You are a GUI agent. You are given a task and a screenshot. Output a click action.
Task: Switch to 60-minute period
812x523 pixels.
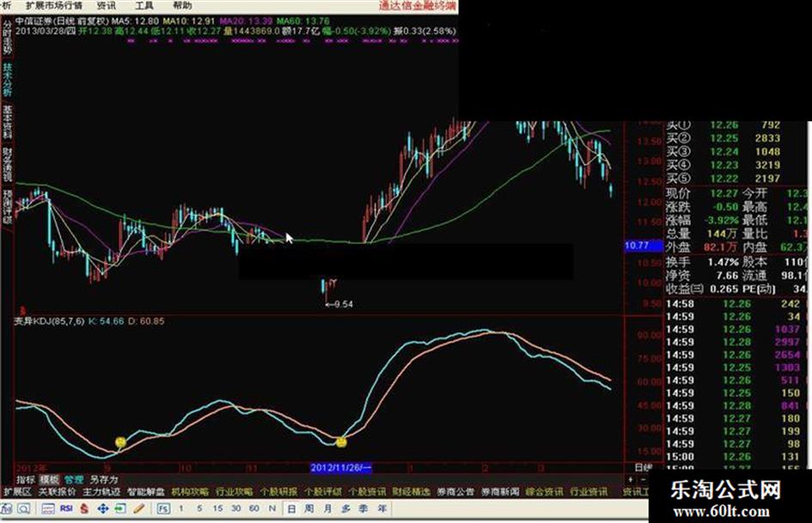pyautogui.click(x=253, y=508)
